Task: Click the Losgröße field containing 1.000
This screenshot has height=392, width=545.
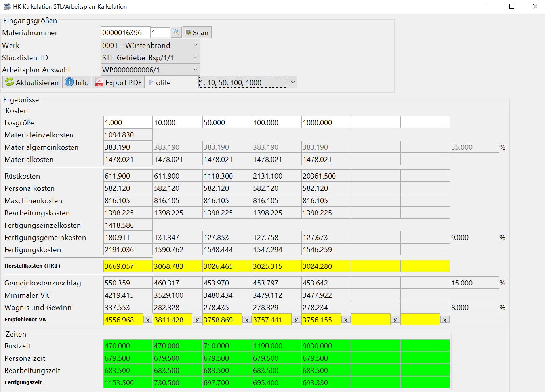Action: [x=128, y=122]
